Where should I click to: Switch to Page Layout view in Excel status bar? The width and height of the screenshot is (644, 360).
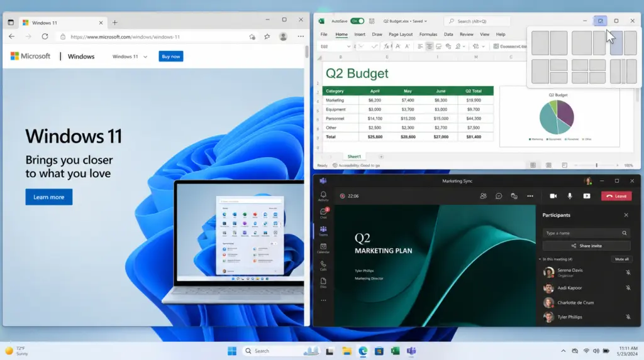[548, 165]
